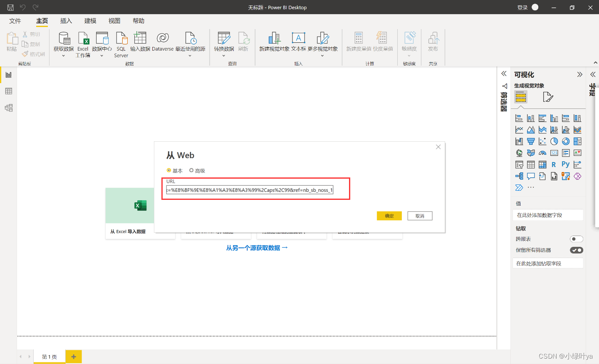Viewport: 599px width, 364px height.
Task: Collapse the Visualizations pane chevron
Action: click(x=580, y=74)
